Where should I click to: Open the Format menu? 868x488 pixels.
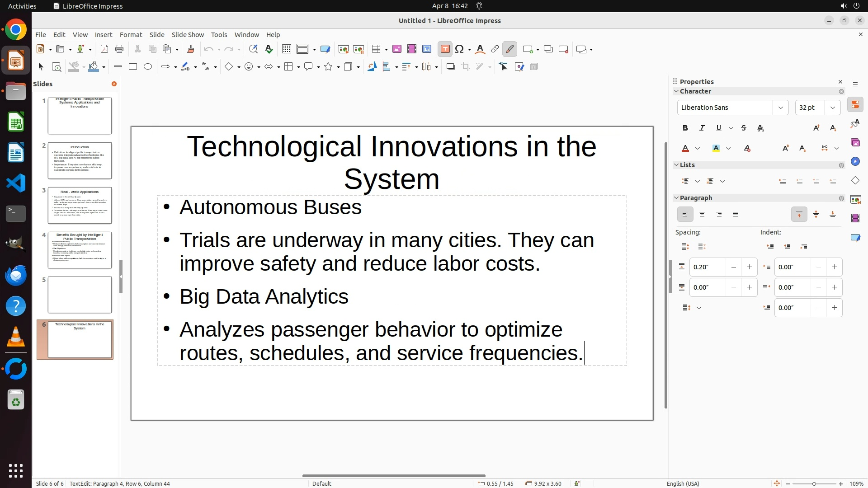pyautogui.click(x=131, y=35)
